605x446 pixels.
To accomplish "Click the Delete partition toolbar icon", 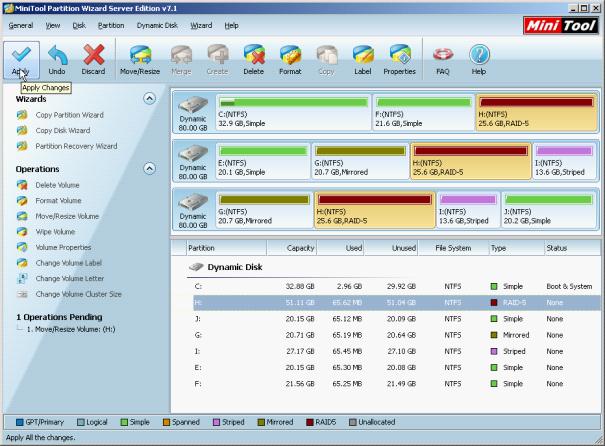I will (x=253, y=55).
